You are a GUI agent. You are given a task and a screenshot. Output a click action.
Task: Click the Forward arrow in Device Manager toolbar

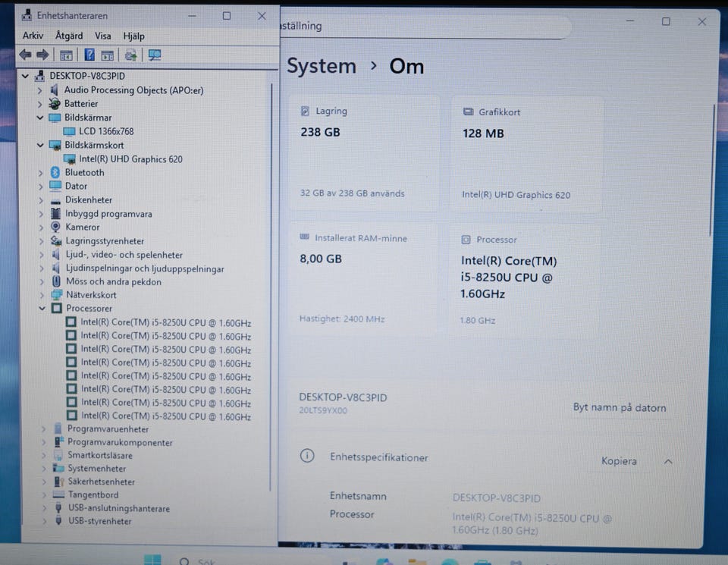click(x=42, y=55)
